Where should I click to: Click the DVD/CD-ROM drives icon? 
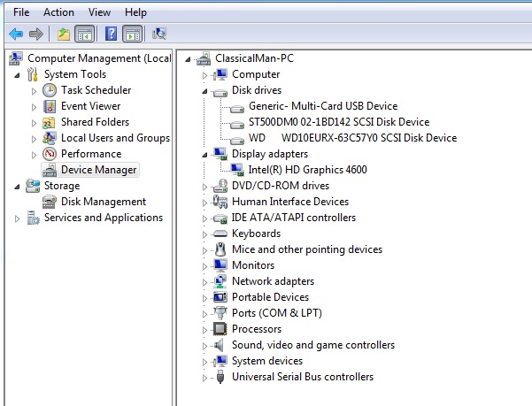pos(220,186)
